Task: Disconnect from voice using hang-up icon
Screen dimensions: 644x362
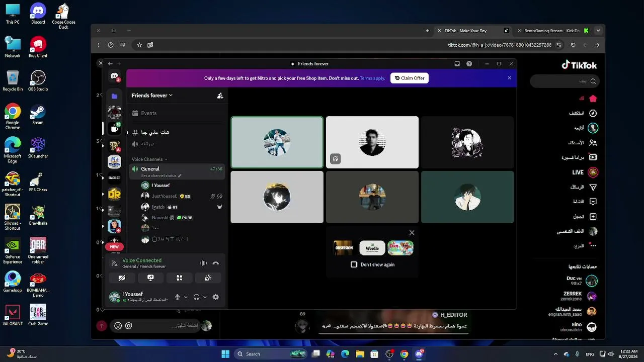Action: (216, 263)
